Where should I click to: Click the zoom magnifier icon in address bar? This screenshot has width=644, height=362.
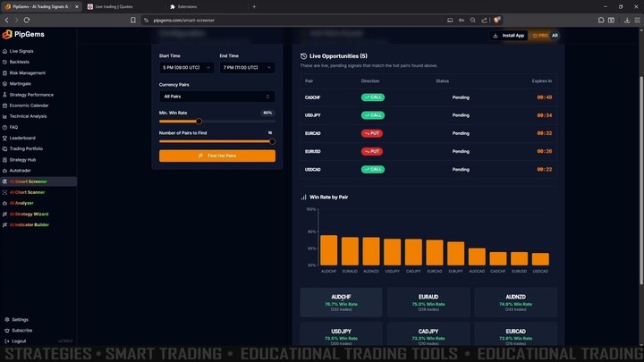point(473,20)
